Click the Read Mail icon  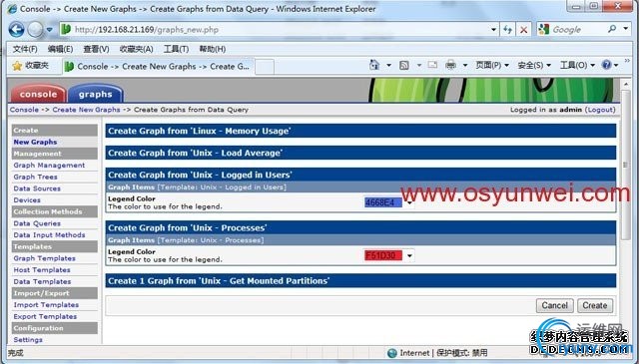432,65
